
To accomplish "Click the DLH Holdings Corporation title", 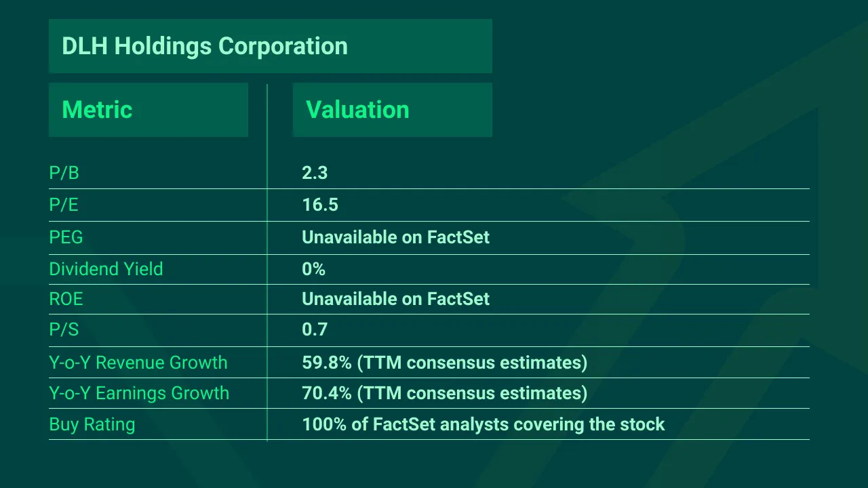I will point(205,46).
